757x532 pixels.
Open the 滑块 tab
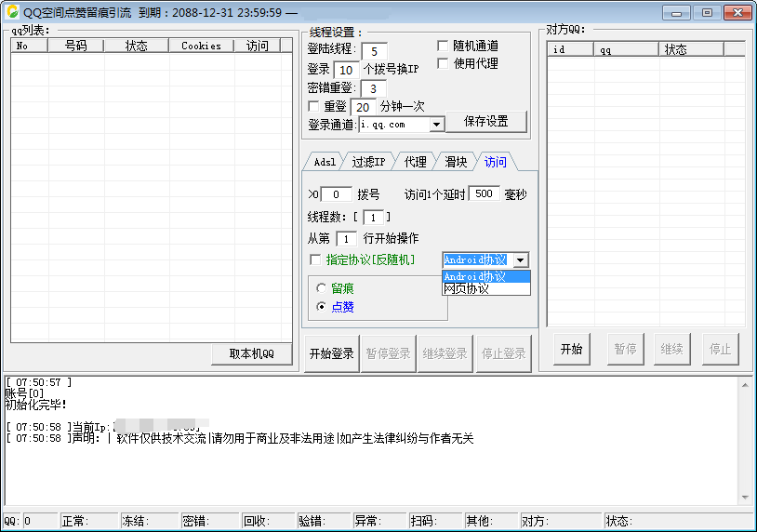pos(456,162)
